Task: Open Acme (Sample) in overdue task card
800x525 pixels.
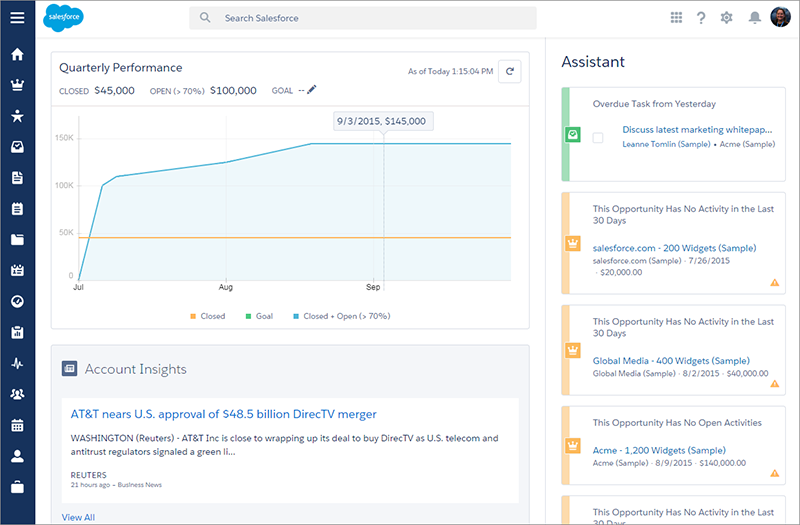Action: pyautogui.click(x=747, y=144)
